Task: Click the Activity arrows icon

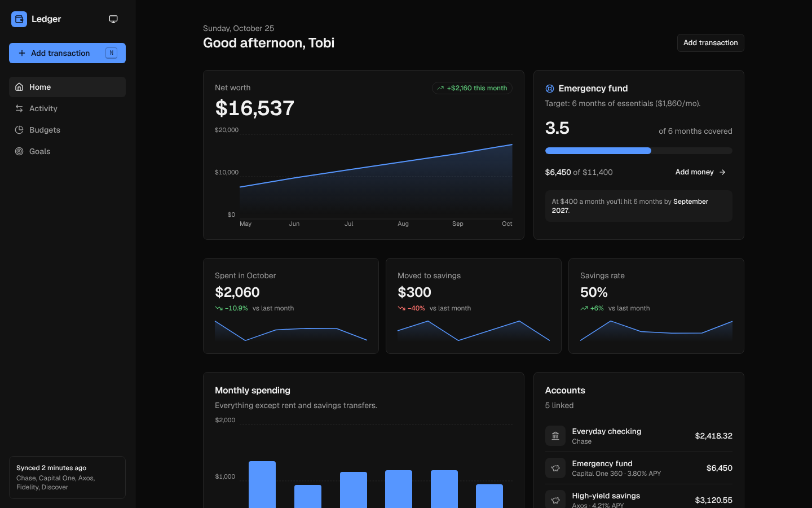Action: click(19, 108)
